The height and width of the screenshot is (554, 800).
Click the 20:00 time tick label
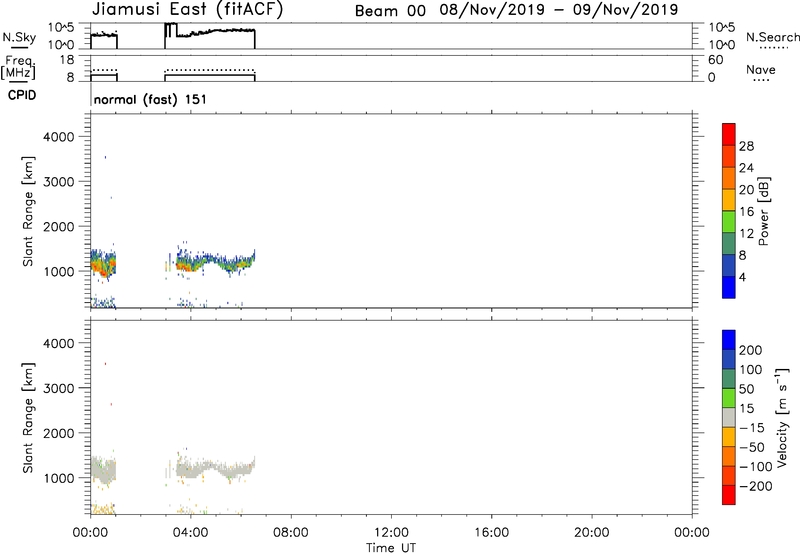pyautogui.click(x=592, y=533)
